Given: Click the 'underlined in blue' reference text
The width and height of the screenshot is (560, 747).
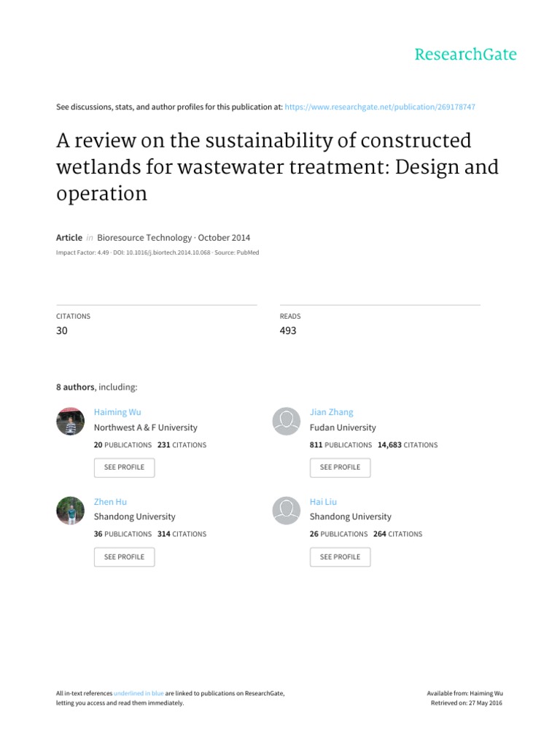Looking at the screenshot, I should (139, 693).
